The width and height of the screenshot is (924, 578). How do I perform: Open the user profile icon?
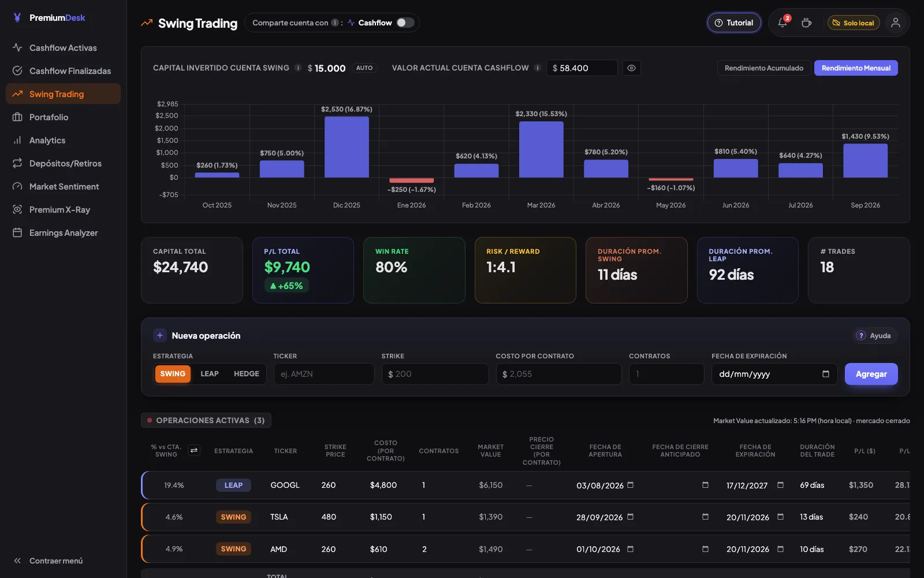[x=896, y=23]
